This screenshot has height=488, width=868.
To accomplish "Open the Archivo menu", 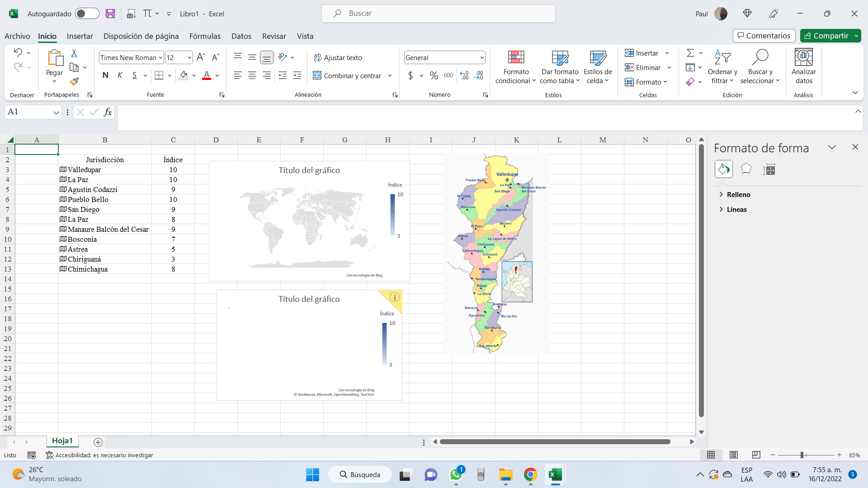I will 17,36.
